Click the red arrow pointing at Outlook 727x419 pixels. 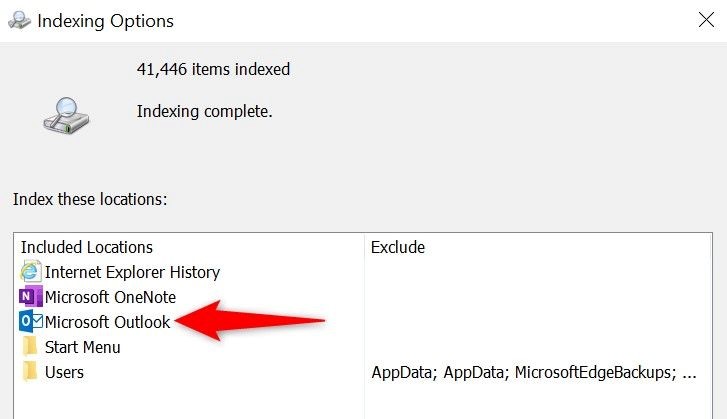pos(250,321)
